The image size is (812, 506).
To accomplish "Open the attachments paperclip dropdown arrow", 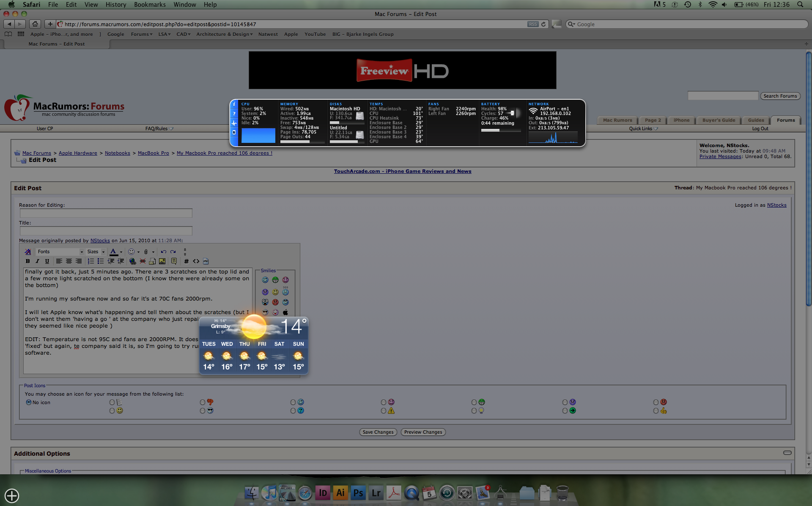I will 153,252.
